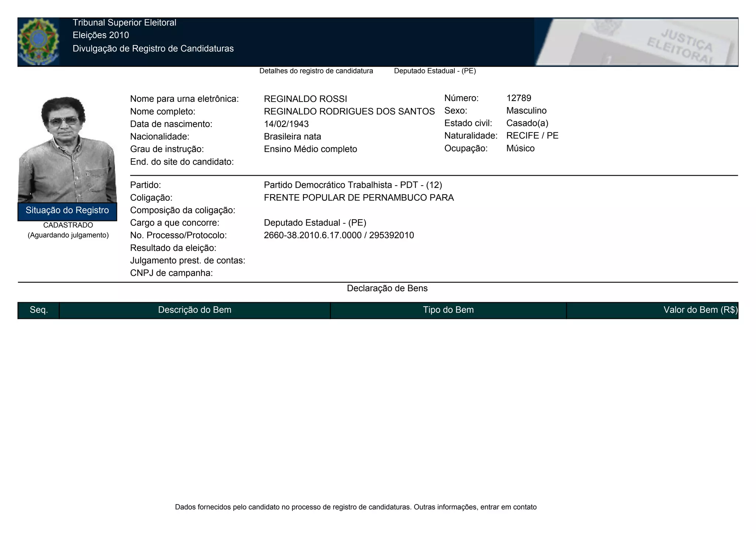Screen dimensions: 756x534
Task: Click the candidate number 12789
Action: tap(519, 98)
